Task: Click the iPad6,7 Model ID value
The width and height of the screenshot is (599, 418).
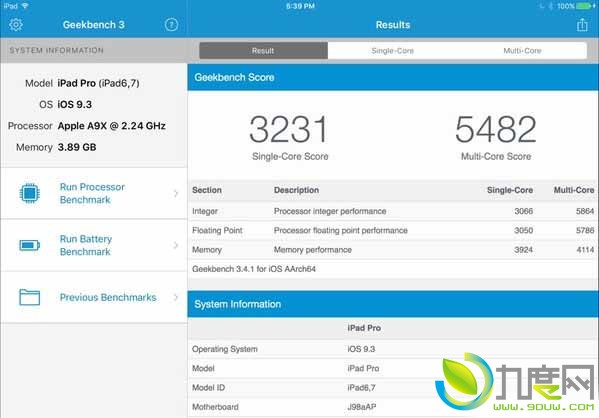Action: pos(361,387)
